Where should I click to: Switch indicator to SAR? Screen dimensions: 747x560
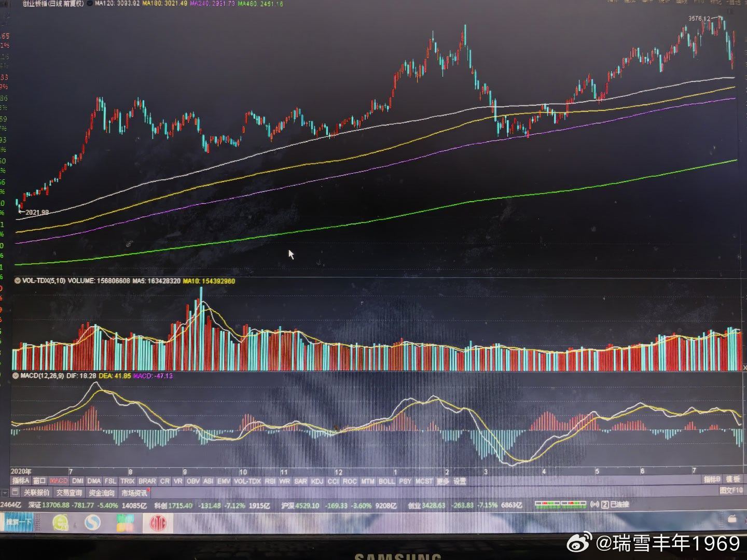[x=301, y=481]
